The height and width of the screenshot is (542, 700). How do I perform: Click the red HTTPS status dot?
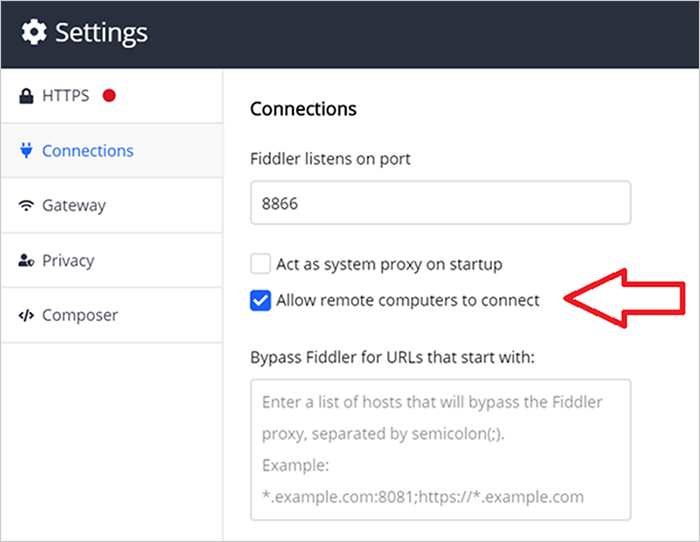coord(109,96)
